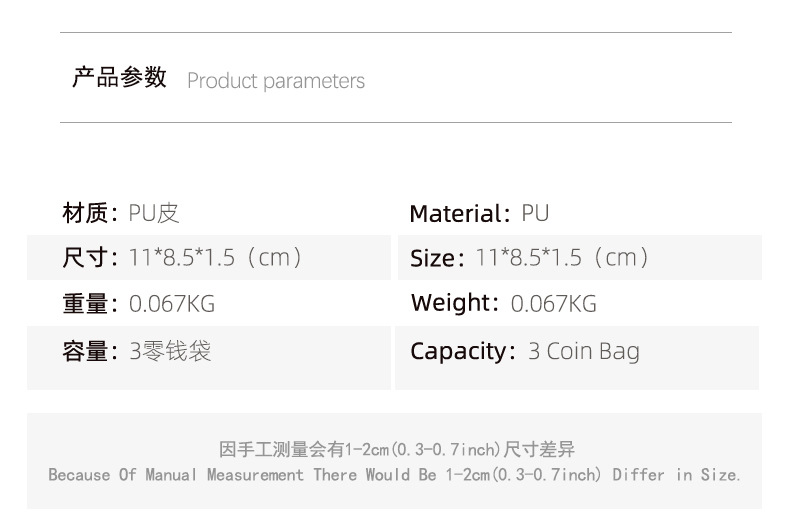Viewport: 790px width, 531px height.
Task: Select the English 'Material' label
Action: (x=458, y=214)
